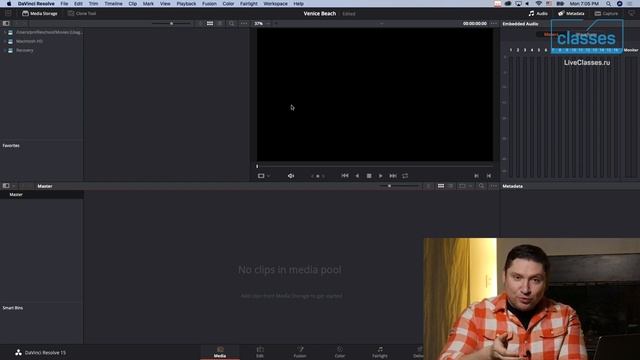Open the Fairlight menu

tap(249, 4)
